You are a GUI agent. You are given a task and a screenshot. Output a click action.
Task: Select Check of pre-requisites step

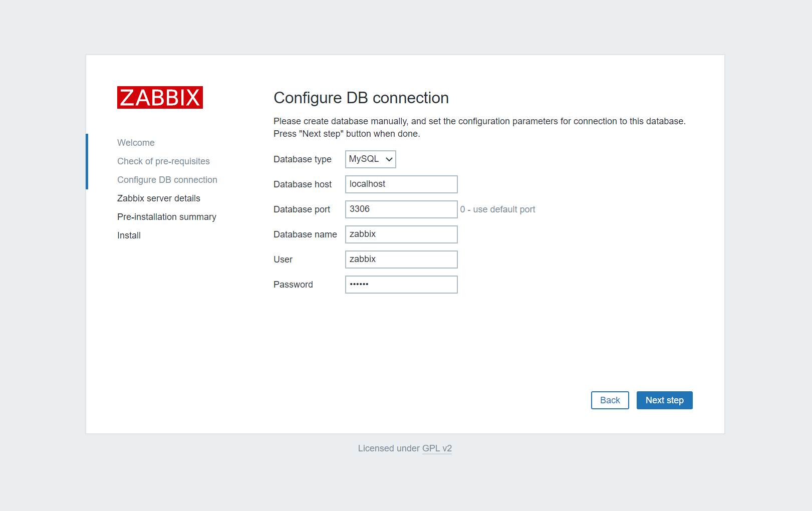tap(163, 161)
